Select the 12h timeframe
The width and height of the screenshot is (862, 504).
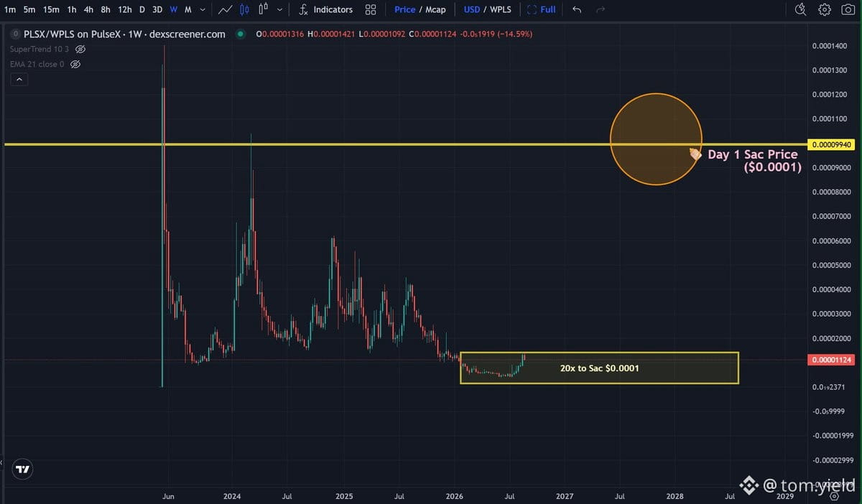[125, 9]
